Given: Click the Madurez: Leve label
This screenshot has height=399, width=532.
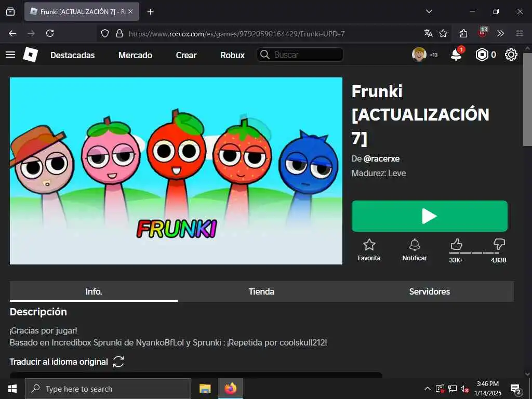Looking at the screenshot, I should click(x=379, y=174).
